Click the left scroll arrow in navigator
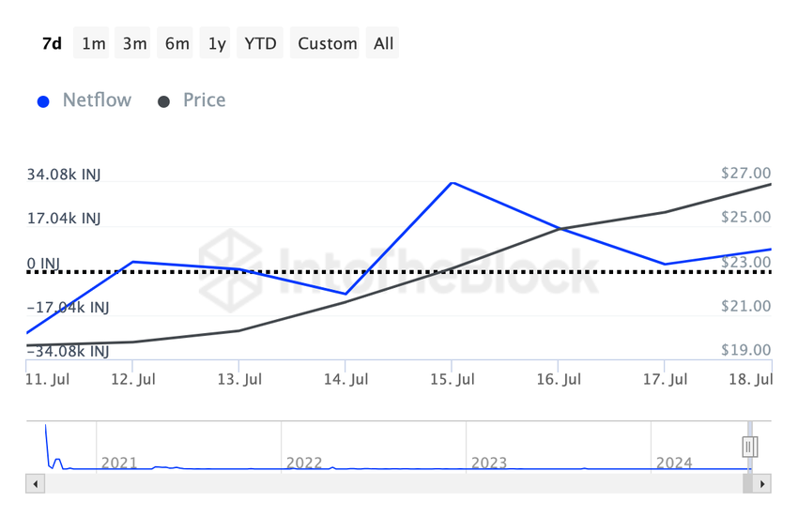Image resolution: width=798 pixels, height=532 pixels. (x=35, y=484)
